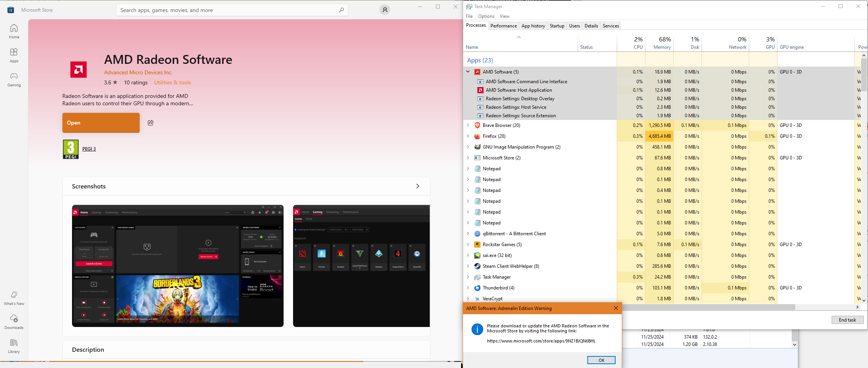868x368 pixels.
Task: Switch to the App history tab
Action: point(533,26)
